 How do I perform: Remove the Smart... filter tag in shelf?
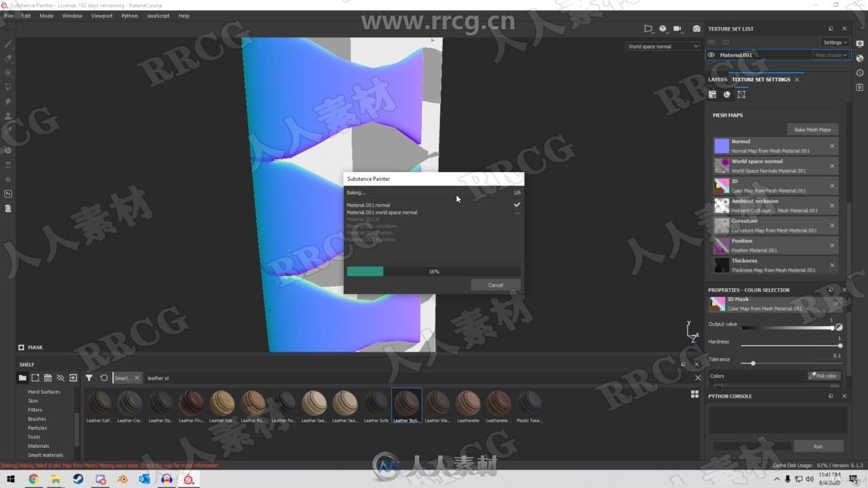136,378
